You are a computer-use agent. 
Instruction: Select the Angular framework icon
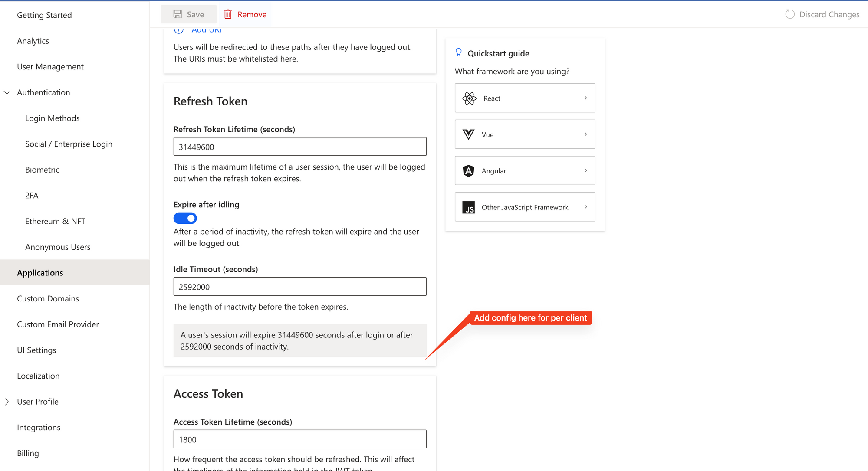pyautogui.click(x=469, y=170)
